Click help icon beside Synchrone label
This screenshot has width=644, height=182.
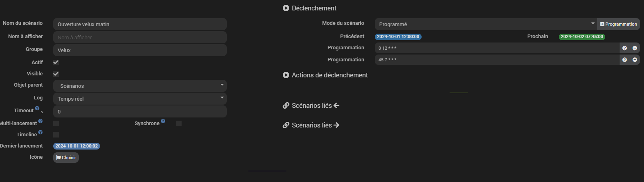tap(163, 121)
